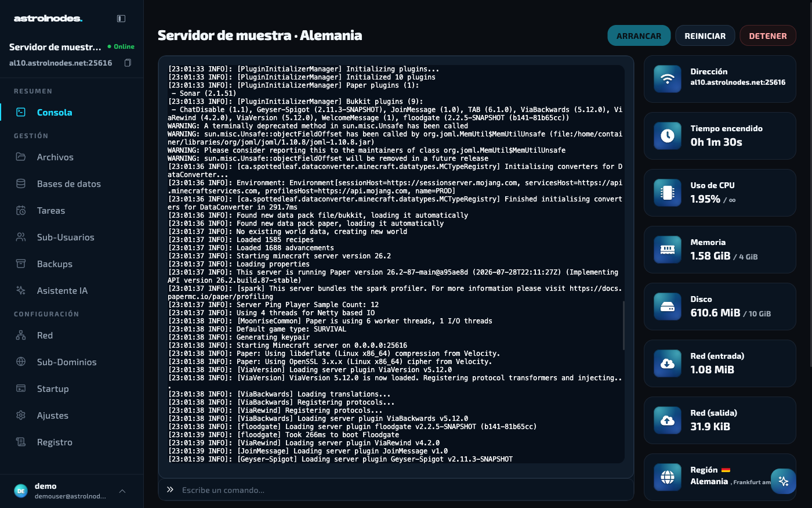Open the Tareas section
Image resolution: width=812 pixels, height=508 pixels.
71,211
